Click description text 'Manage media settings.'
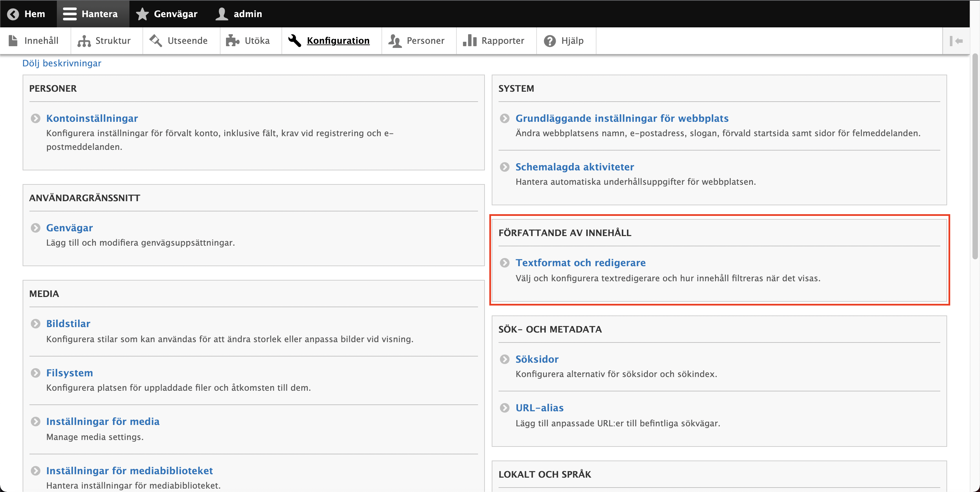 [x=95, y=437]
